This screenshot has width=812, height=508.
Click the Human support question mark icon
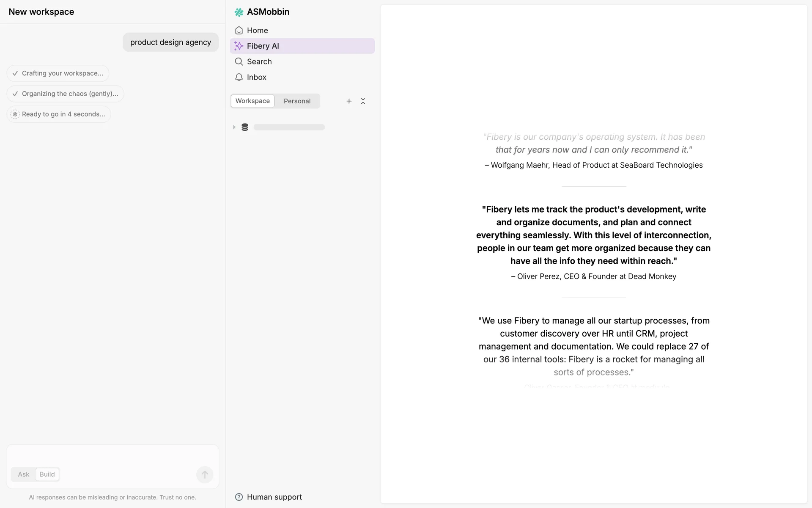pos(239,497)
